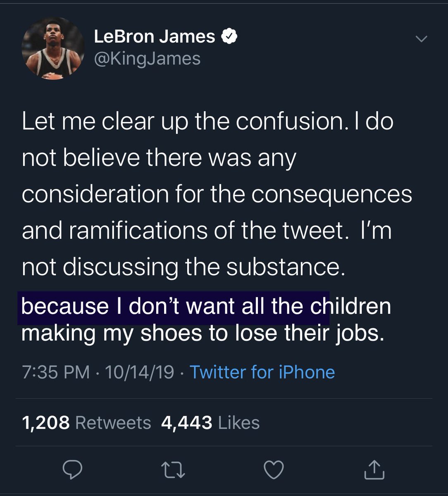Click the 10/14/19 date

pyautogui.click(x=139, y=372)
